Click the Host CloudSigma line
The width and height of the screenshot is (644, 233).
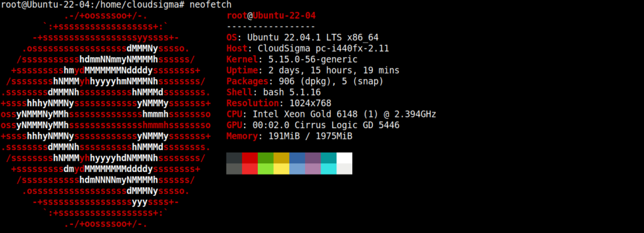click(308, 49)
